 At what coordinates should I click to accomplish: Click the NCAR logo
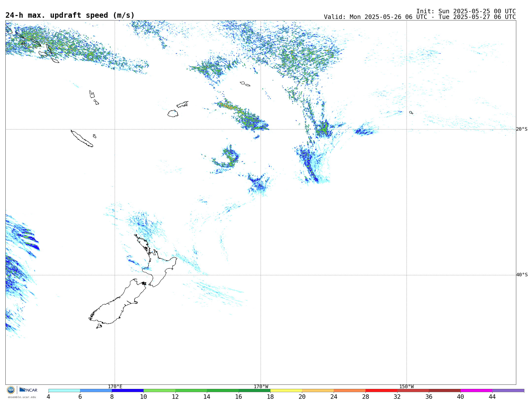(28, 390)
